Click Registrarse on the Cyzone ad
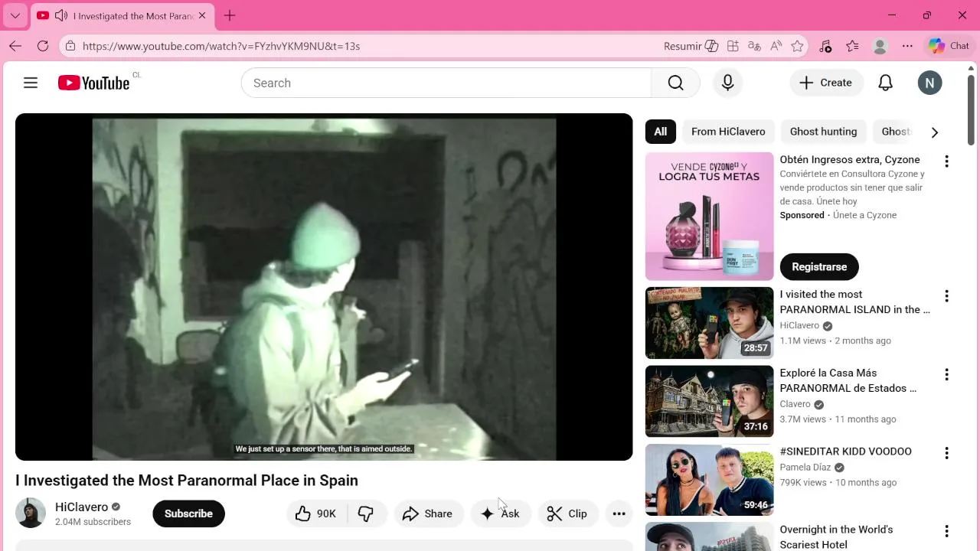The image size is (980, 551). [x=819, y=266]
